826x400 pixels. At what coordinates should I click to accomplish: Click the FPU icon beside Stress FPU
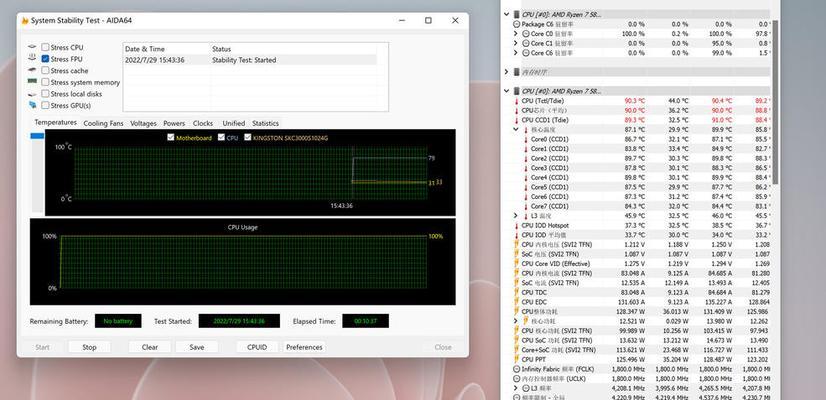32,58
